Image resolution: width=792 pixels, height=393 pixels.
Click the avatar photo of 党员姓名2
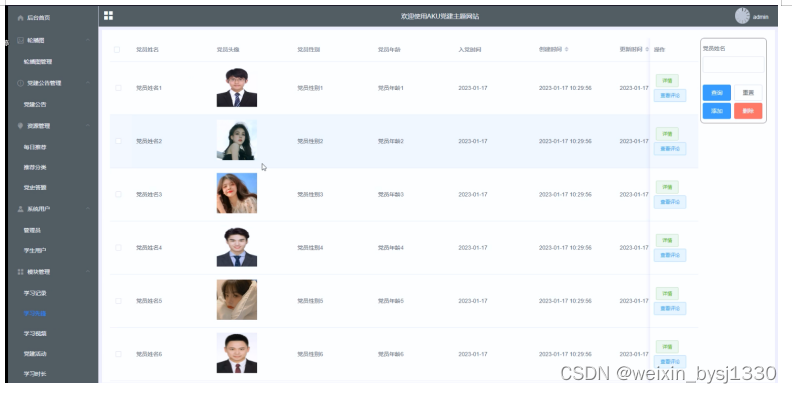237,140
